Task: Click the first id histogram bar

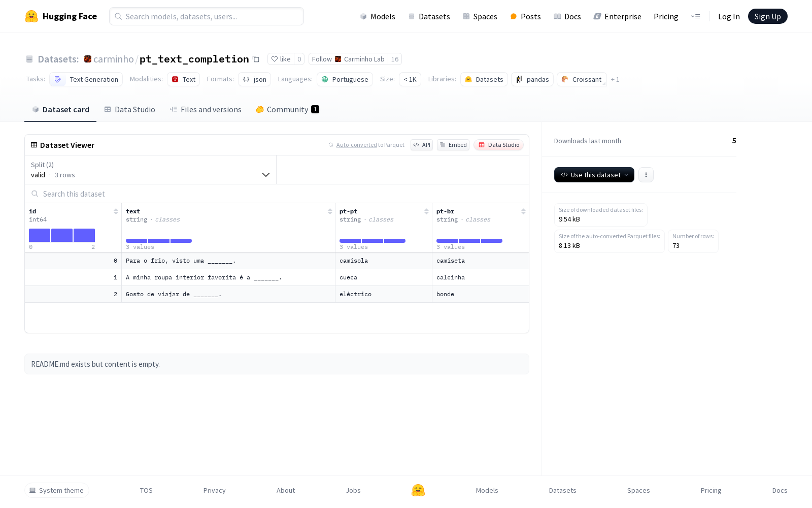Action: 40,235
